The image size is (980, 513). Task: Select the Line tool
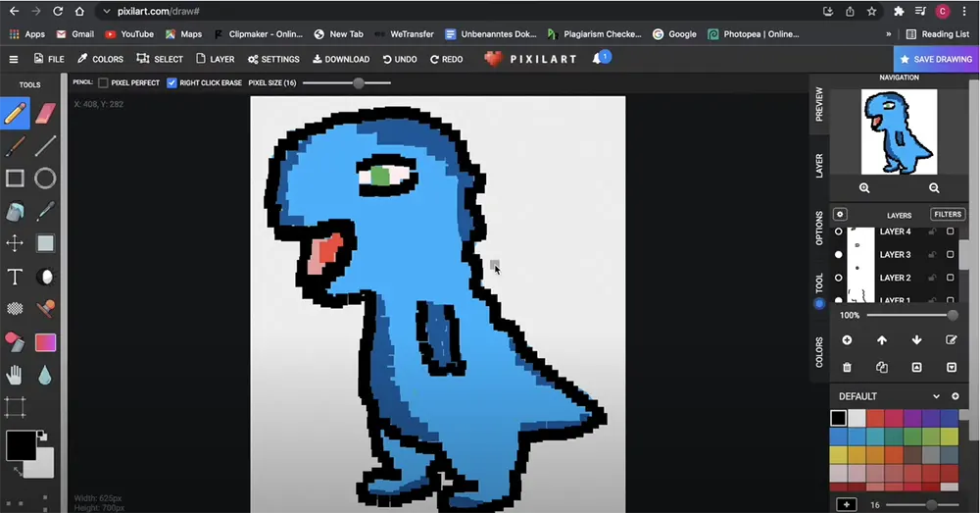pos(46,146)
